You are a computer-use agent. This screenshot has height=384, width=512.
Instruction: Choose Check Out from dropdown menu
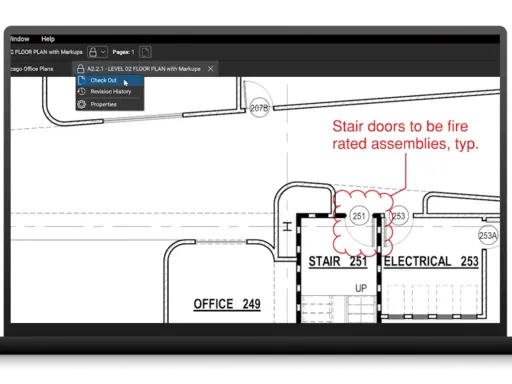110,80
